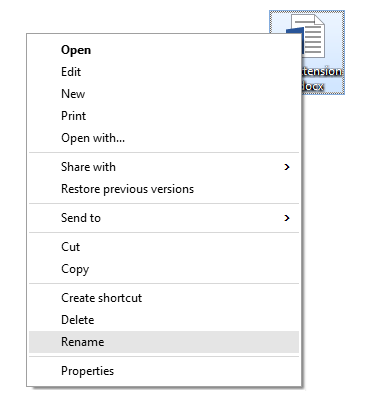Expand the Send to submenu arrow
This screenshot has width=371, height=419.
click(287, 218)
